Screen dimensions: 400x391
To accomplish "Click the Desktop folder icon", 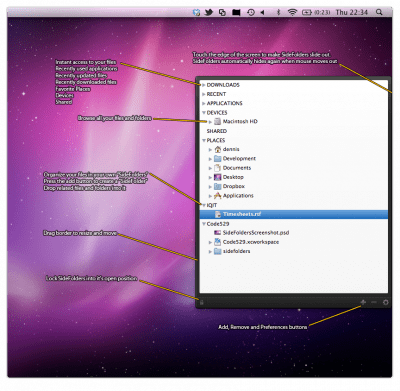I will point(217,177).
